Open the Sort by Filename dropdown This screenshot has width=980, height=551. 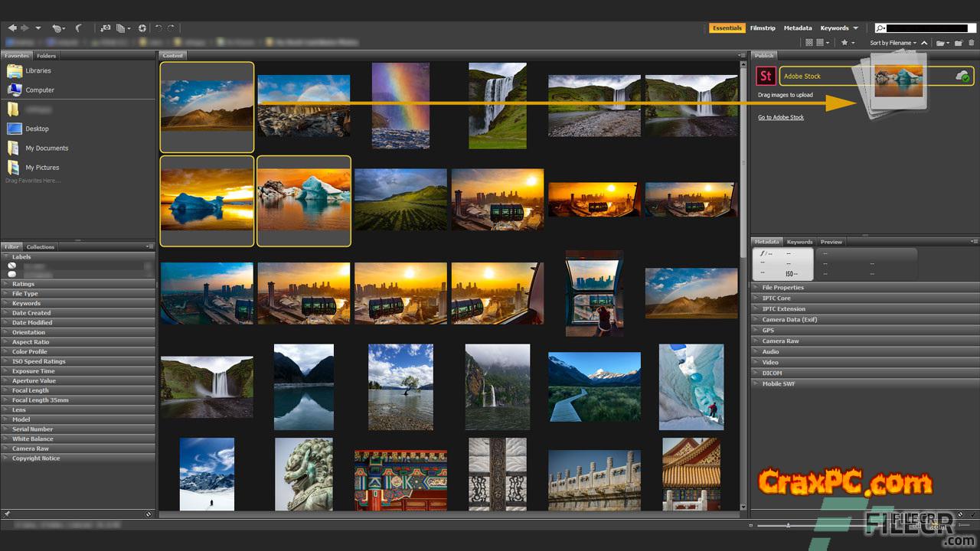[x=893, y=43]
